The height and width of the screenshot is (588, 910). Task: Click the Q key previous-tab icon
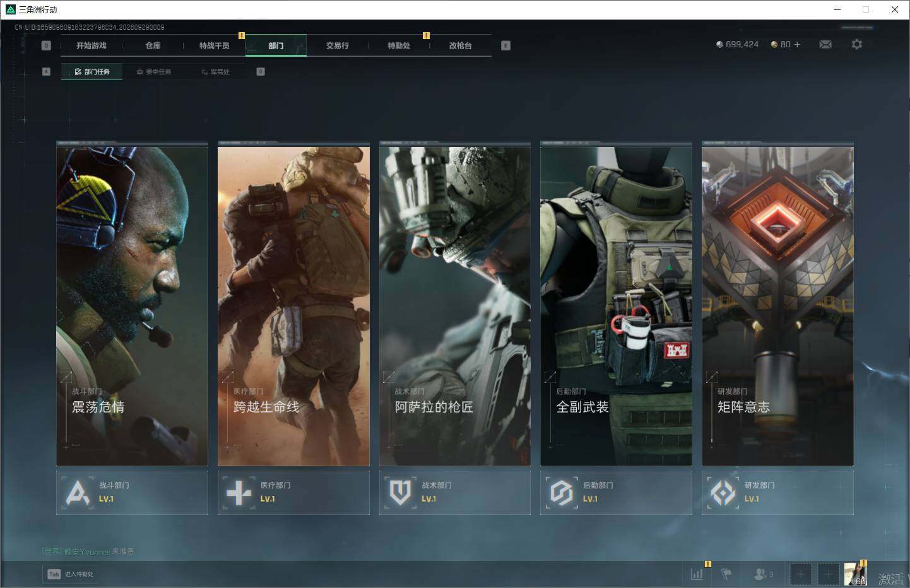(46, 45)
